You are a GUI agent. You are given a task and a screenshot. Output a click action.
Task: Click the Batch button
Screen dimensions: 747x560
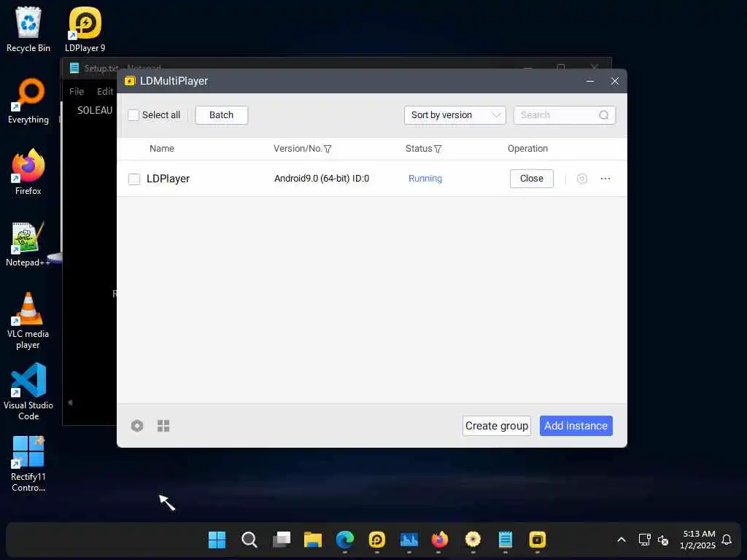pos(222,115)
